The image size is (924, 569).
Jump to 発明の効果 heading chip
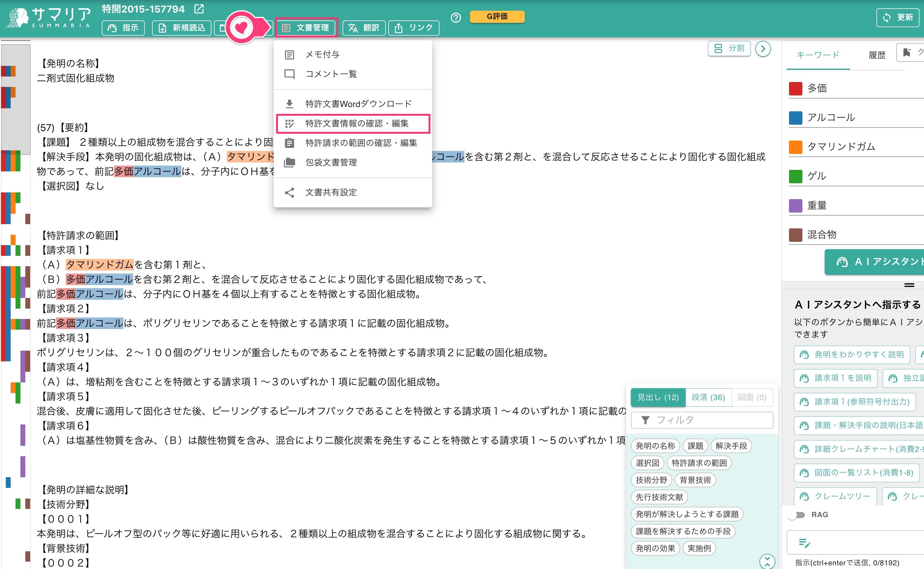point(655,549)
